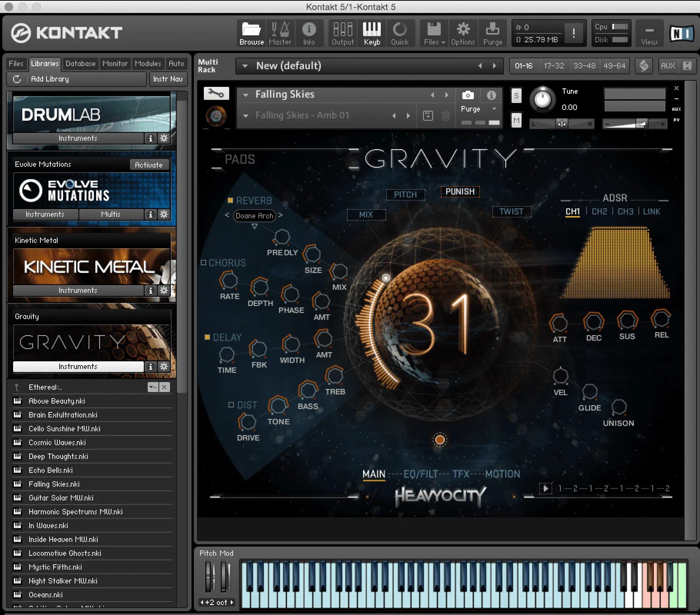Image resolution: width=700 pixels, height=615 pixels.
Task: Switch to the Files browser tab
Action: pos(16,63)
